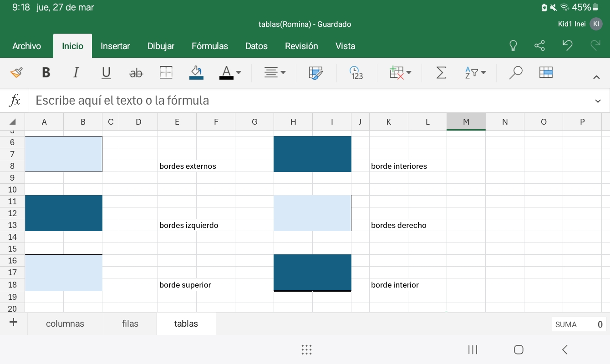Expand the font color dropdown arrow
The image size is (610, 364).
(239, 73)
